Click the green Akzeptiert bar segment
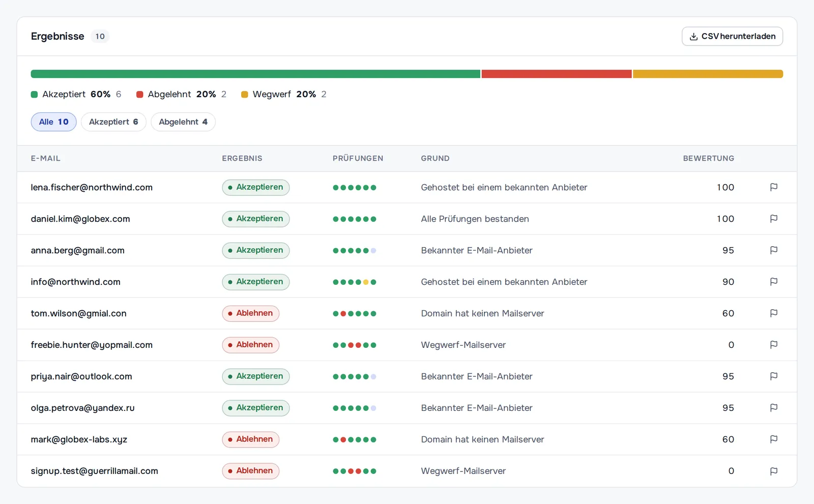The image size is (814, 504). [x=255, y=74]
